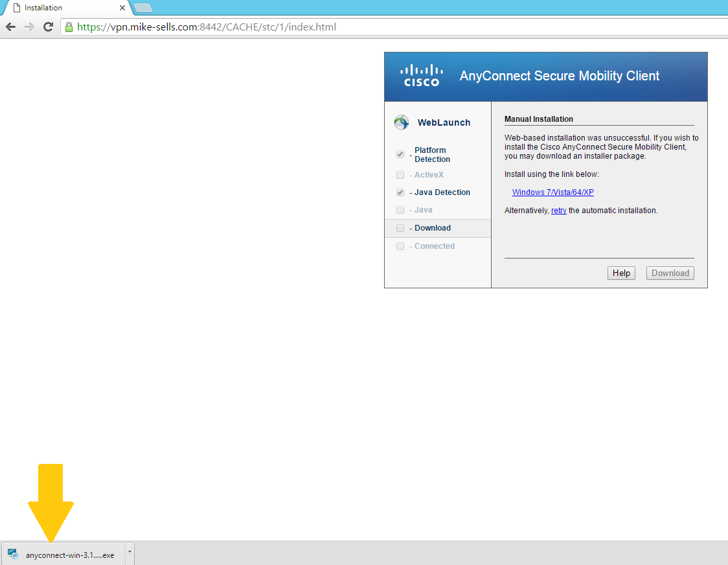Toggle the Download step checkbox

400,228
